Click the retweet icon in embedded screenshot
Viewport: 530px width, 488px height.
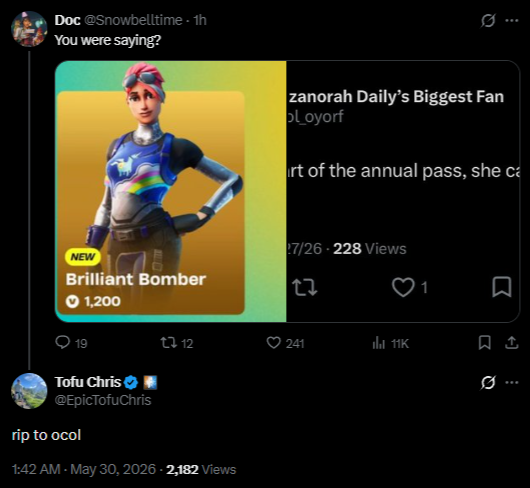pyautogui.click(x=305, y=287)
